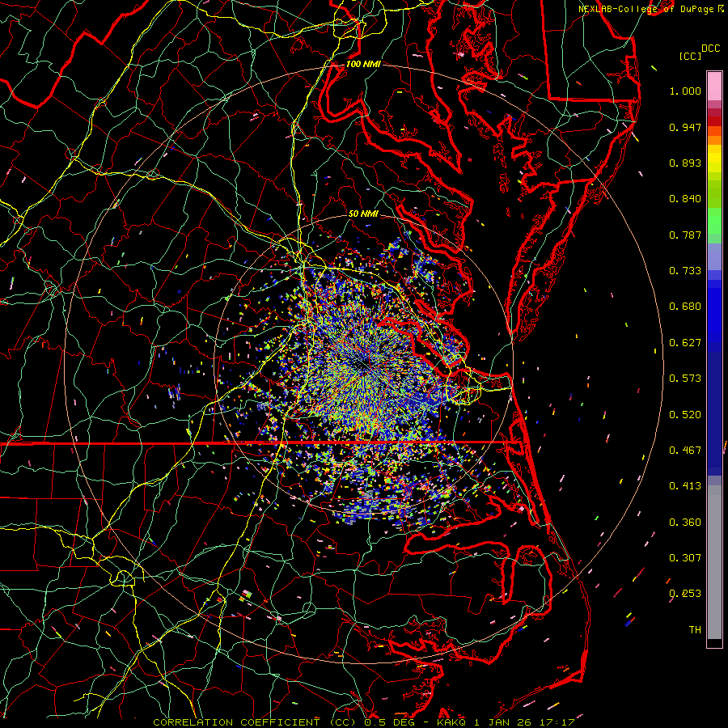
Task: Click the KAKQ radar site identifier
Action: 452,722
